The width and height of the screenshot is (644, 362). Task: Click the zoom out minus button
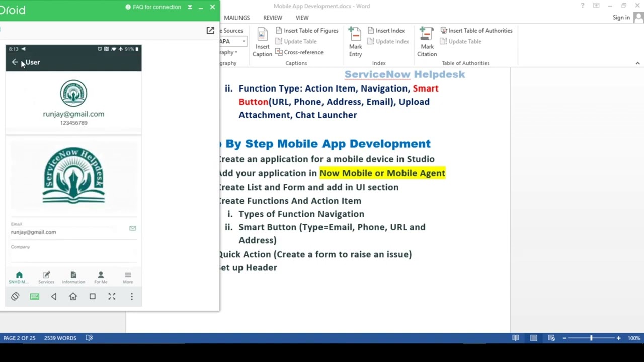tap(565, 338)
